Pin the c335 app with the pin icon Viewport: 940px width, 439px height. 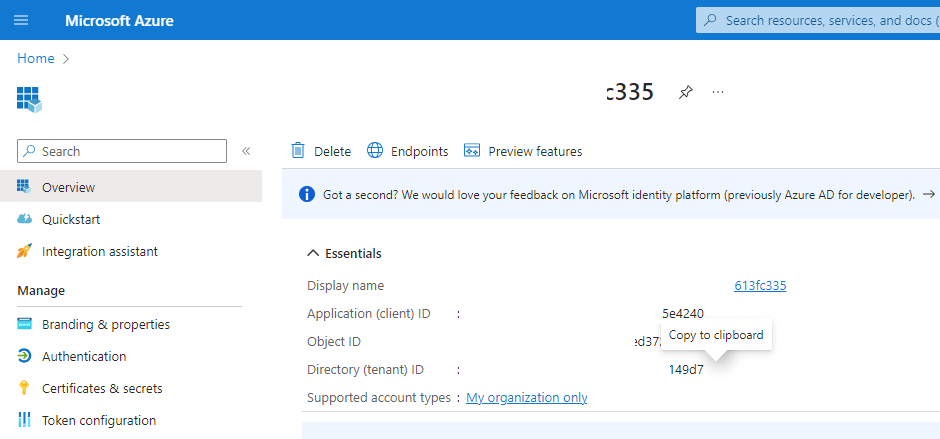pos(685,92)
